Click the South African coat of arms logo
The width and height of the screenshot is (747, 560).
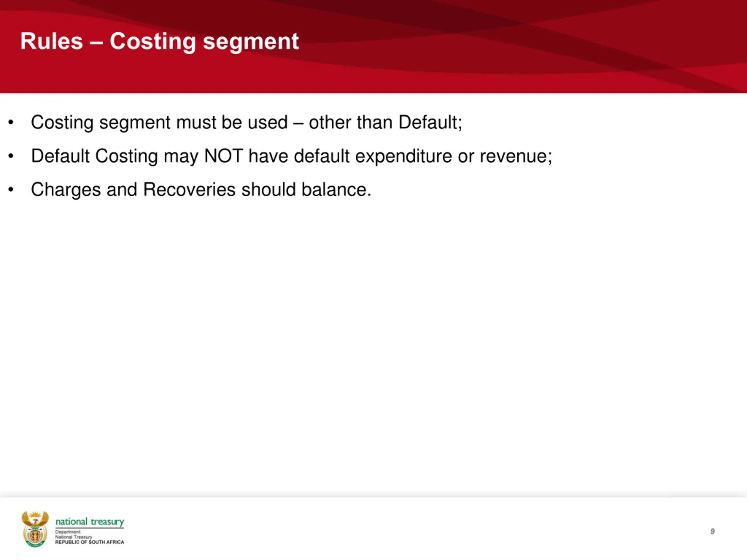[35, 529]
